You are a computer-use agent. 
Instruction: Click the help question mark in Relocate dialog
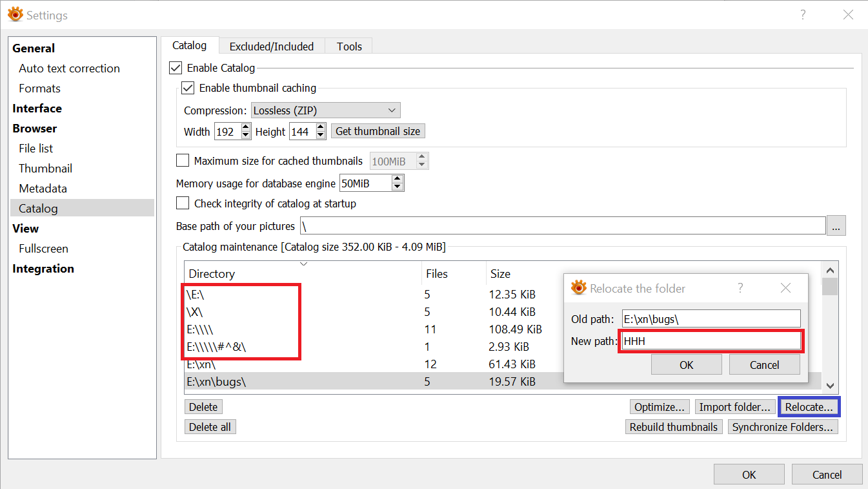(x=740, y=288)
